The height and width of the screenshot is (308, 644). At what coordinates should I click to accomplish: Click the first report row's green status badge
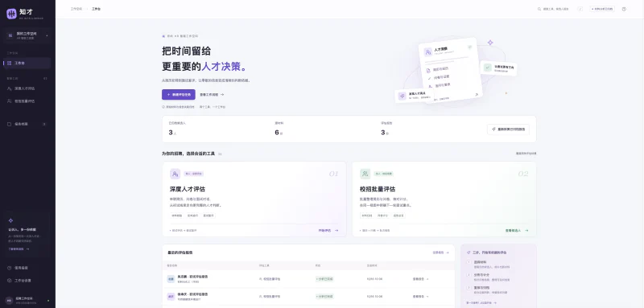(x=324, y=279)
